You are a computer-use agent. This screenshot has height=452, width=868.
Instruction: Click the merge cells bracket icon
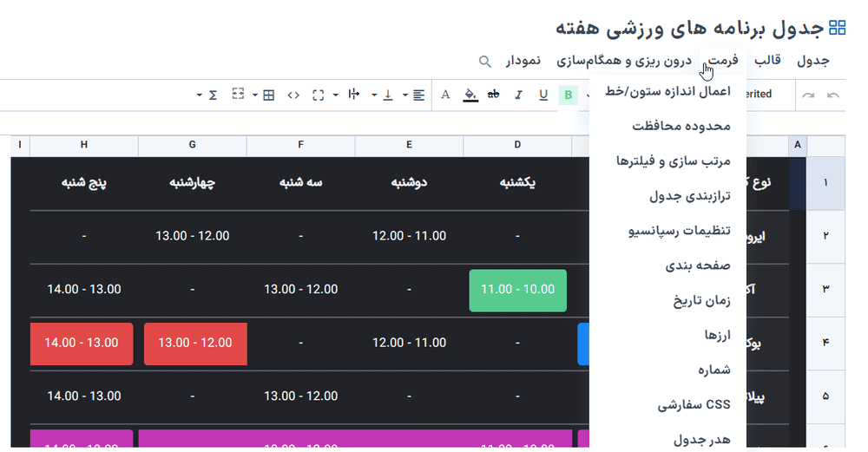coord(319,95)
